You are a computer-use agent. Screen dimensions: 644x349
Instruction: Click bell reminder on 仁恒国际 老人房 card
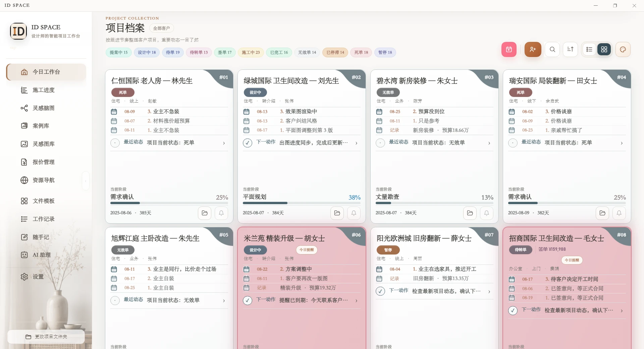(x=221, y=213)
